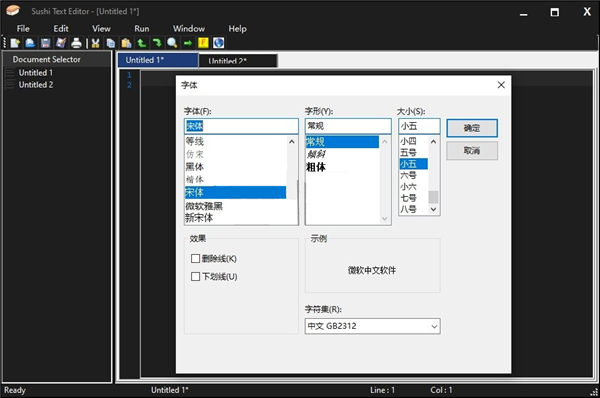Switch to the Untitled 1* tab
The height and width of the screenshot is (398, 600).
[158, 60]
